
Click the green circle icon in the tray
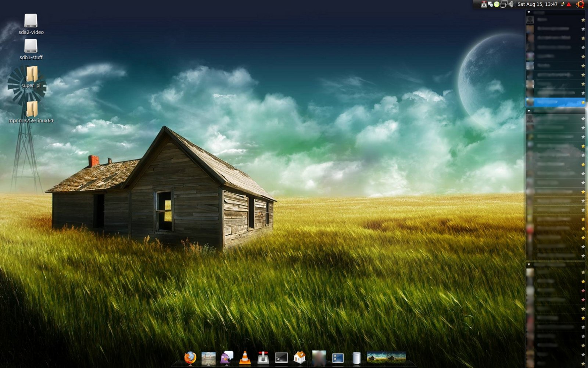(496, 5)
